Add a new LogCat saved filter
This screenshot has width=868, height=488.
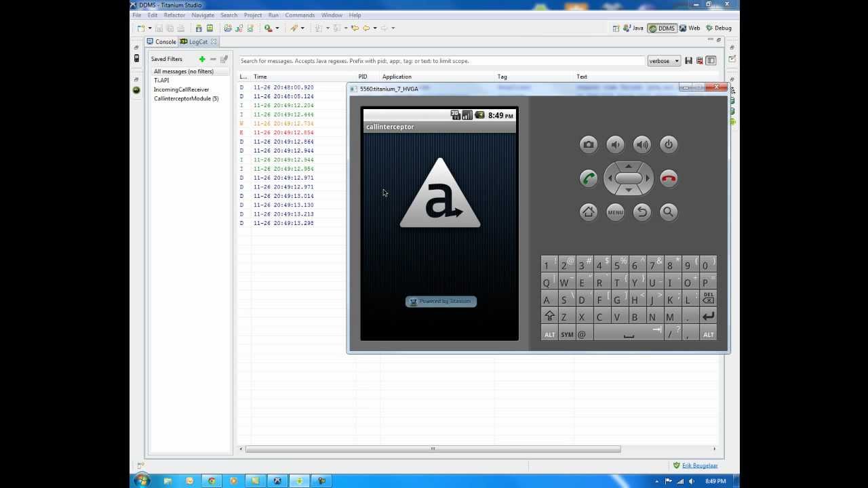[x=202, y=59]
